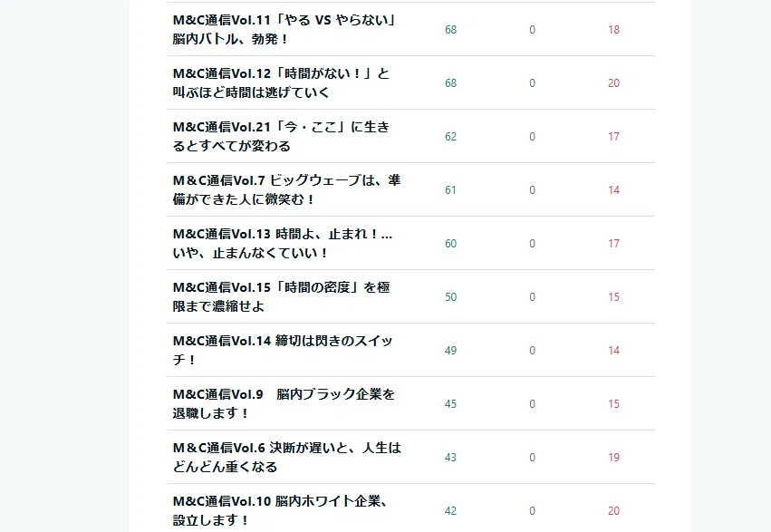Image resolution: width=771 pixels, height=532 pixels.
Task: Open the M&C通信Vol.13 article title
Action: pyautogui.click(x=283, y=244)
